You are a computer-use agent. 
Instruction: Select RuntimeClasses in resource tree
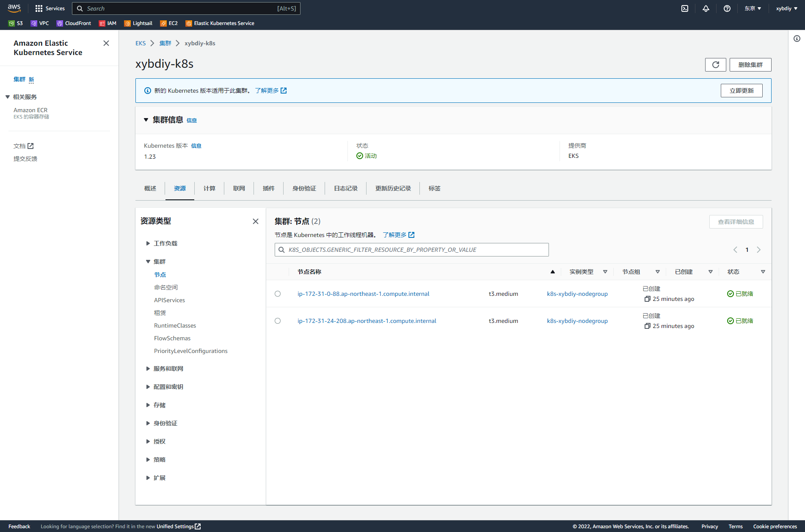pos(175,325)
